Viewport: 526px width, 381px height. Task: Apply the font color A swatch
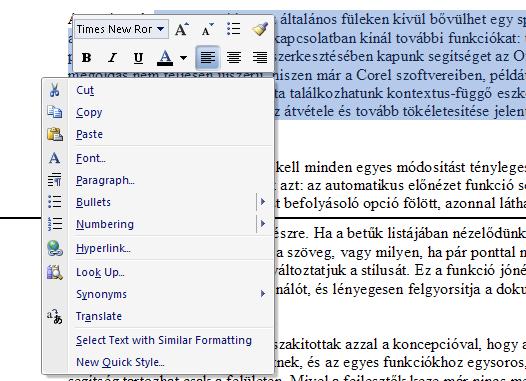click(165, 57)
